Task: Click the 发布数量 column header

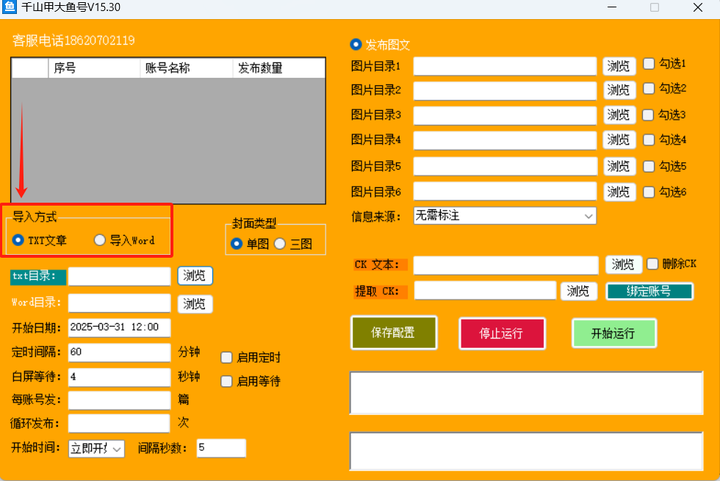Action: (x=279, y=68)
